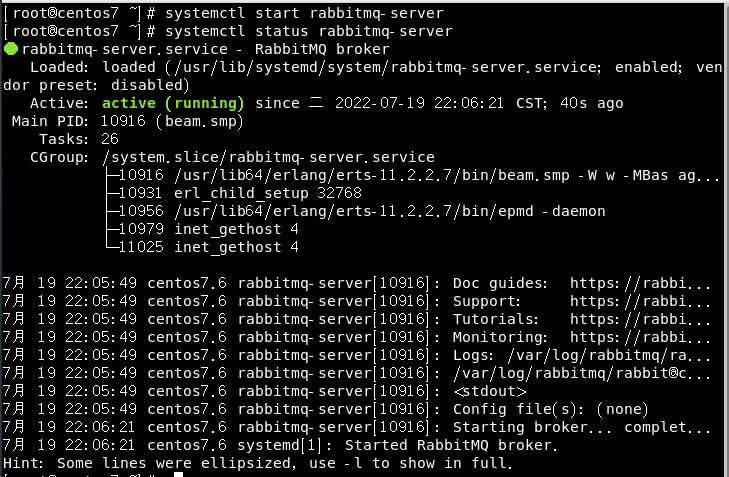
Task: Click the CGroup path '/system.slice/rabbitmq-server.service'
Action: [x=269, y=157]
